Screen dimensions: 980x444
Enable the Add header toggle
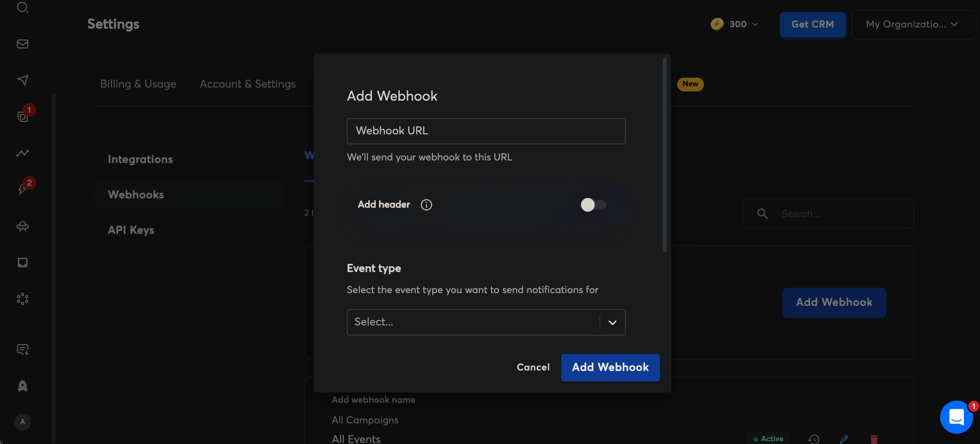click(x=593, y=205)
